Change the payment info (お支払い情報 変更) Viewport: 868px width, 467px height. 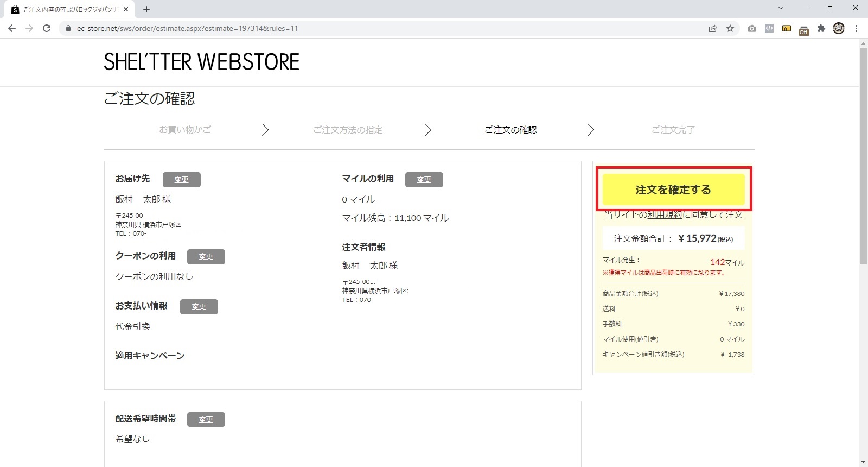pos(199,307)
